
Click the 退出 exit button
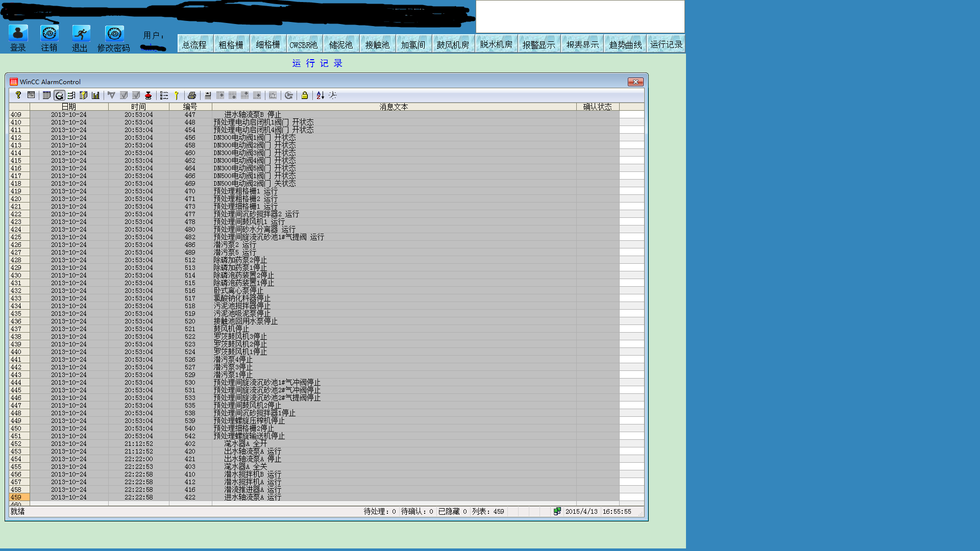point(81,34)
